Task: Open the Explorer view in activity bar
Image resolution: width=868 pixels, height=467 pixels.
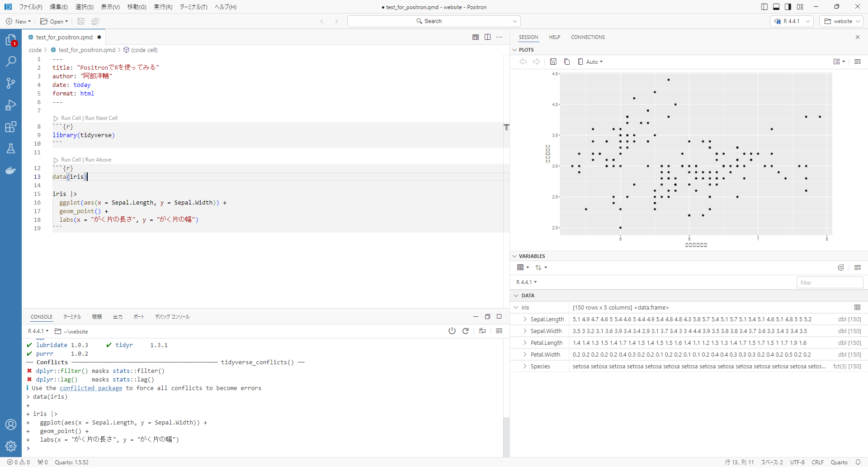Action: [x=11, y=40]
